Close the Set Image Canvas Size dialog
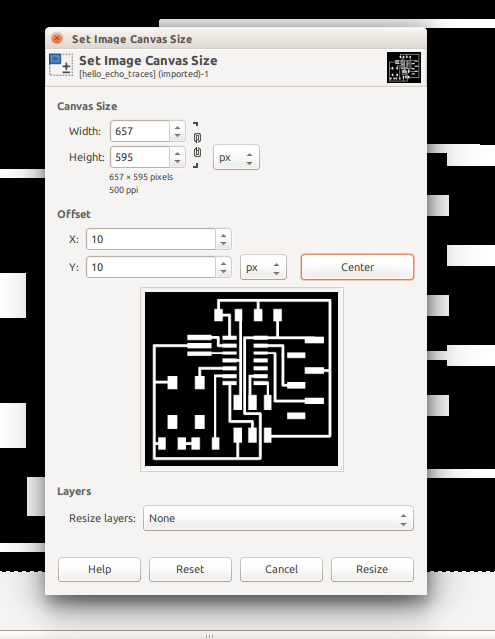495x639 pixels. pos(57,38)
